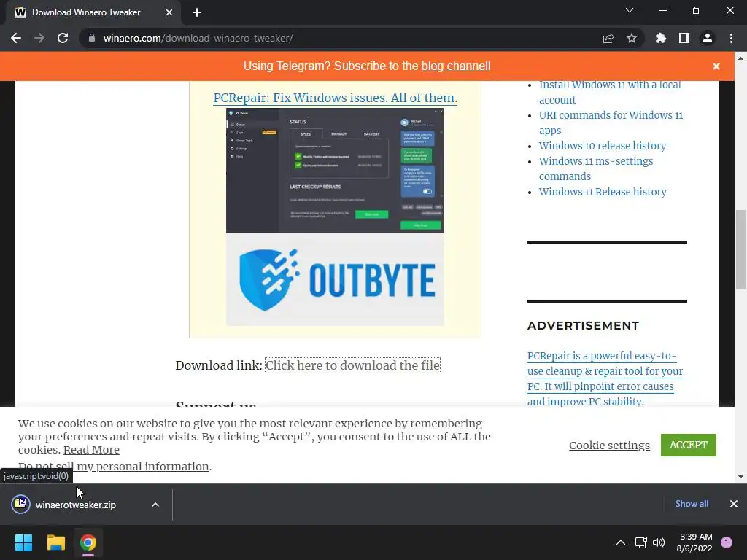Open Install Windows 11 with a local account
The image size is (747, 560).
coord(610,92)
